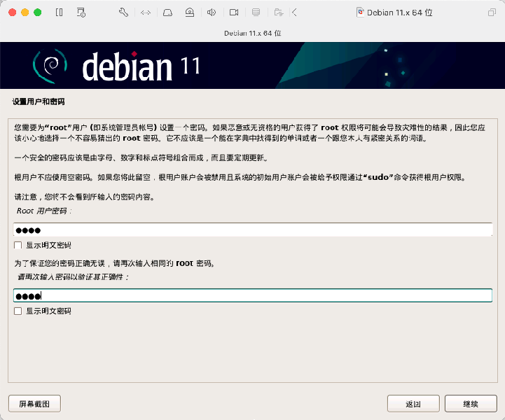The image size is (505, 420).
Task: Click the CD/DVD drive icon
Action: [190, 13]
